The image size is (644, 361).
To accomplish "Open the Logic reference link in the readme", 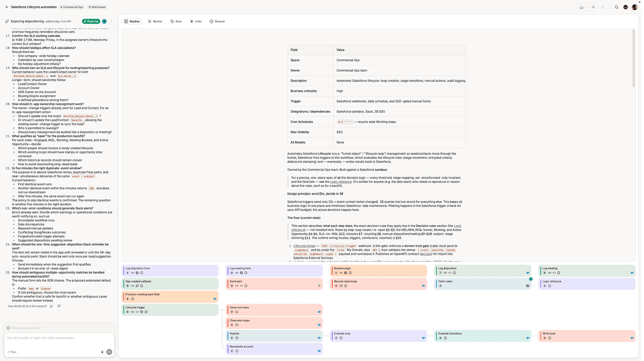I will pyautogui.click(x=340, y=182).
